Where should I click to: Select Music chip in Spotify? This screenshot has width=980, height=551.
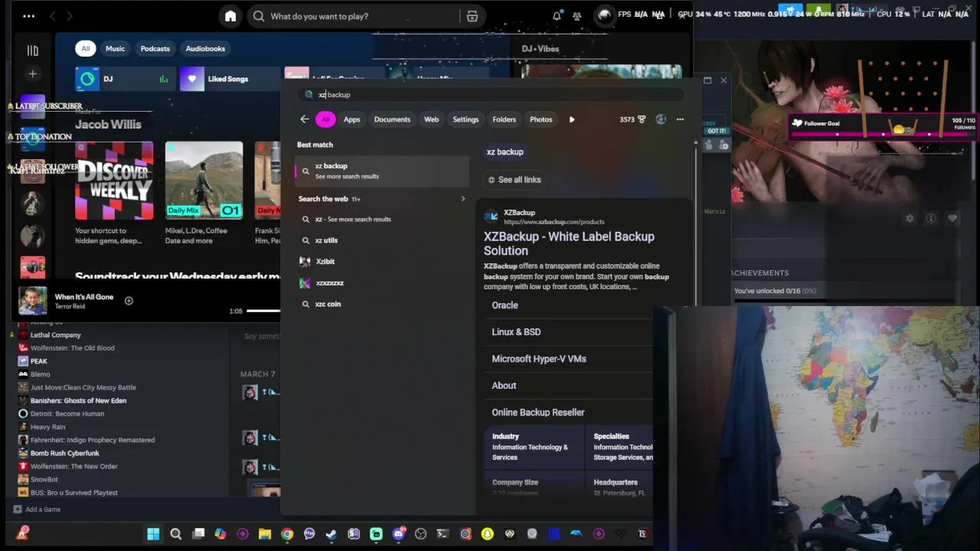[x=115, y=49]
